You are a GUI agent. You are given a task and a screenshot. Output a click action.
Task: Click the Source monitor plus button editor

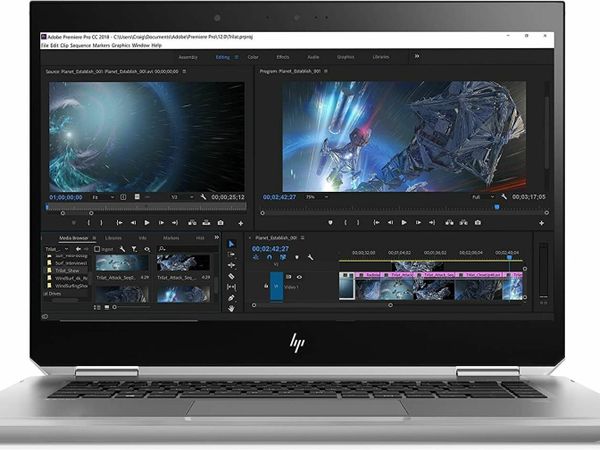tap(238, 222)
